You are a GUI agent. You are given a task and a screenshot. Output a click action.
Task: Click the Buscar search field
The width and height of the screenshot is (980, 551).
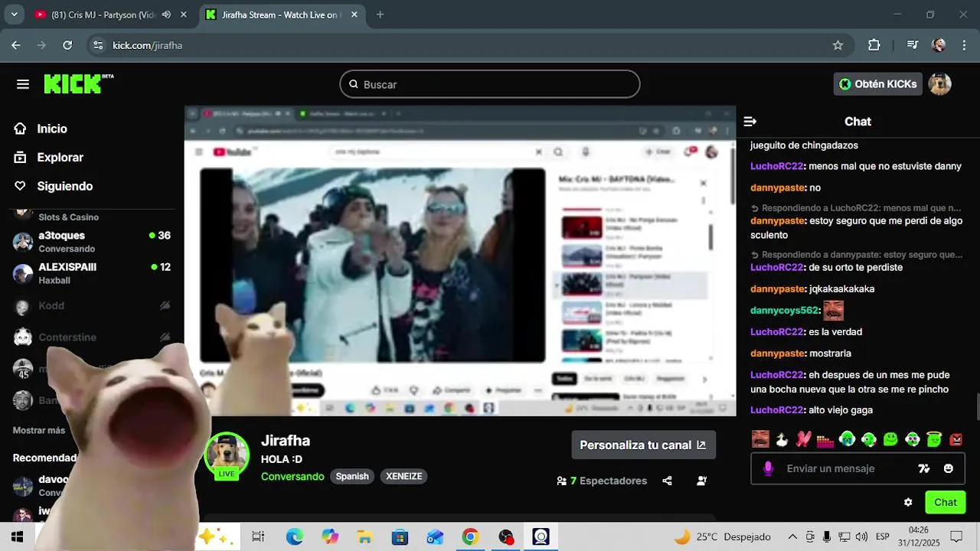pyautogui.click(x=490, y=84)
